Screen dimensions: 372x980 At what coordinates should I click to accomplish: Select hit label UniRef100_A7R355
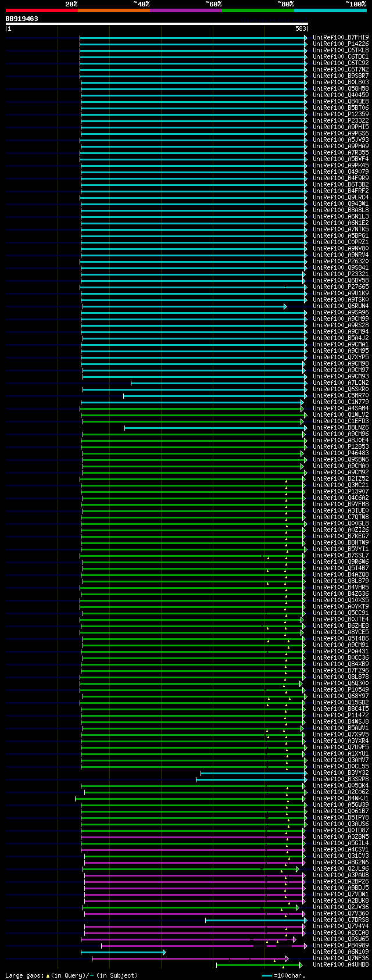[x=341, y=152]
